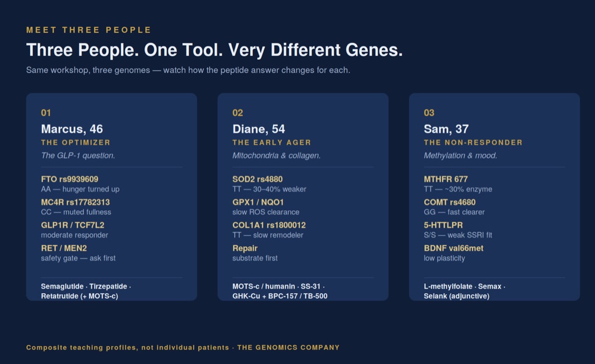Click the subtitle beginning 'Same workshop, three genomes'
595x364 pixels.
(188, 70)
